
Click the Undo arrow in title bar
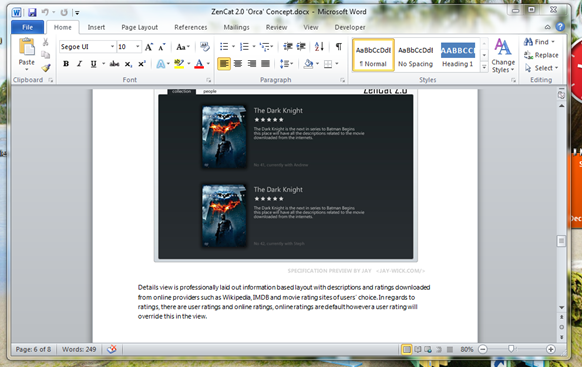pyautogui.click(x=45, y=12)
